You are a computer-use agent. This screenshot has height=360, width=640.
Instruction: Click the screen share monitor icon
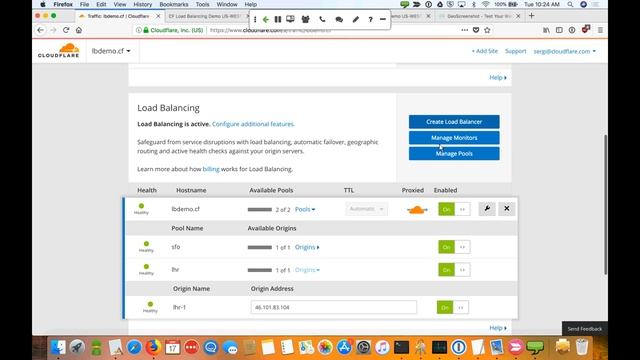click(x=290, y=19)
